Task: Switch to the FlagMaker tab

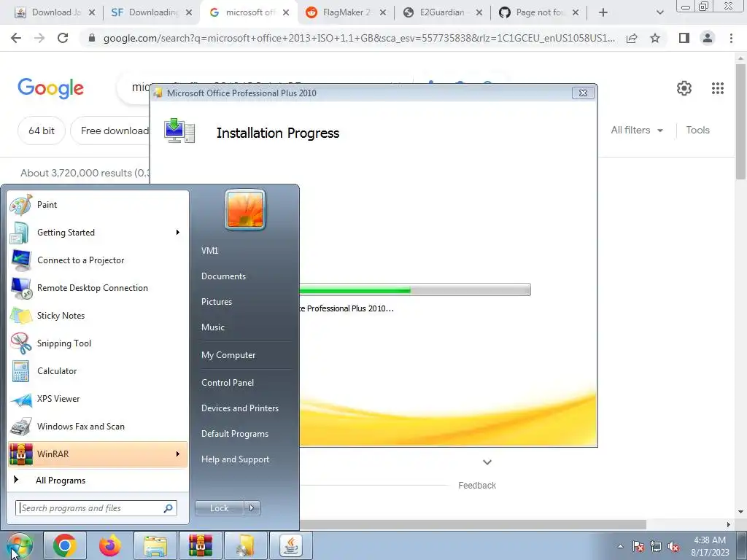Action: click(x=345, y=12)
